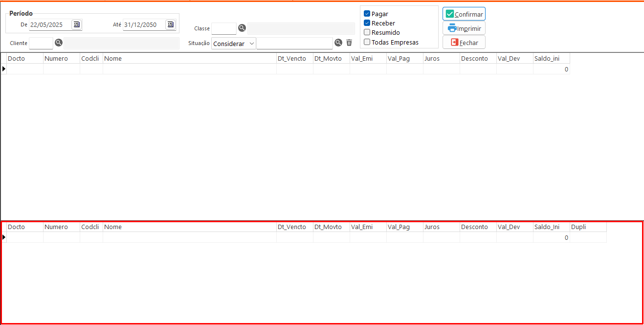Uncheck the Receber checkbox
Screen dimensions: 644x325
[367, 23]
